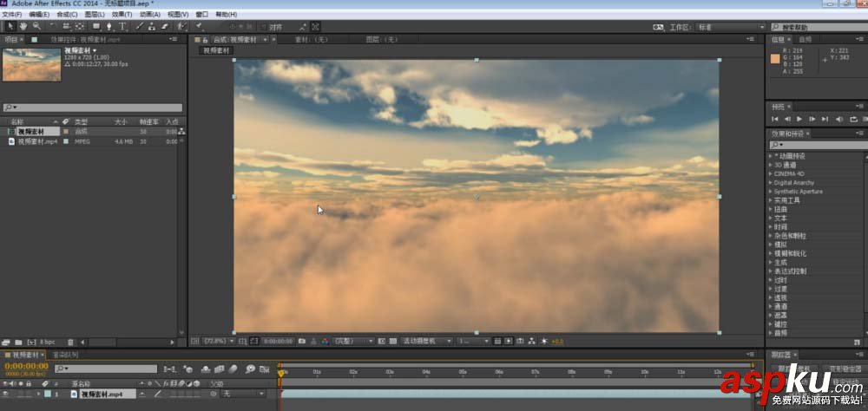Viewport: 868px width, 411px height.
Task: Open the magnification ratio dropdown (72.8%)
Action: (215, 342)
